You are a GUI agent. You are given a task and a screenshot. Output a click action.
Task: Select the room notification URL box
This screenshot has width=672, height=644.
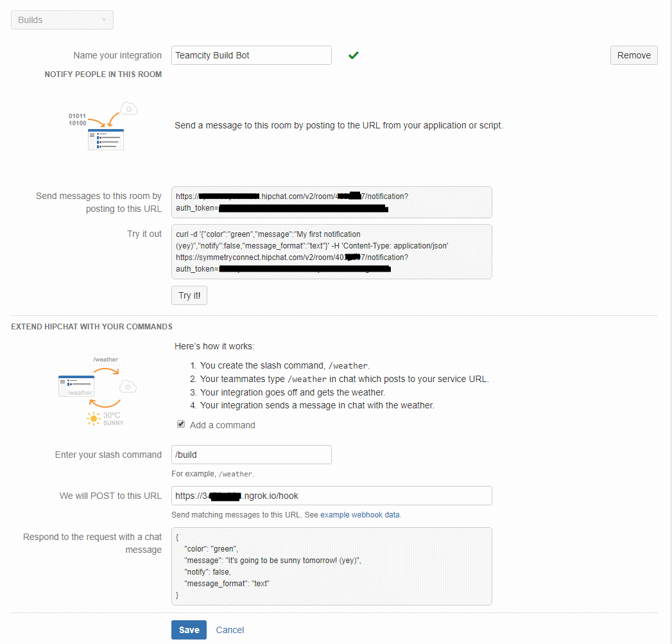click(x=332, y=202)
